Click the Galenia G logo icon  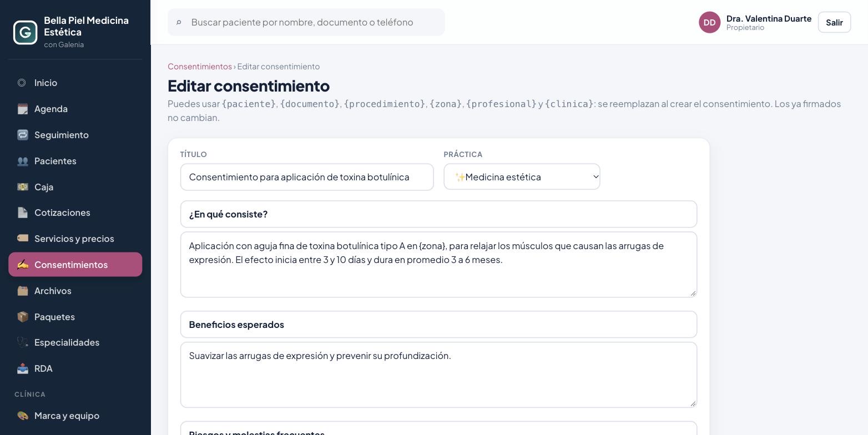pos(26,32)
